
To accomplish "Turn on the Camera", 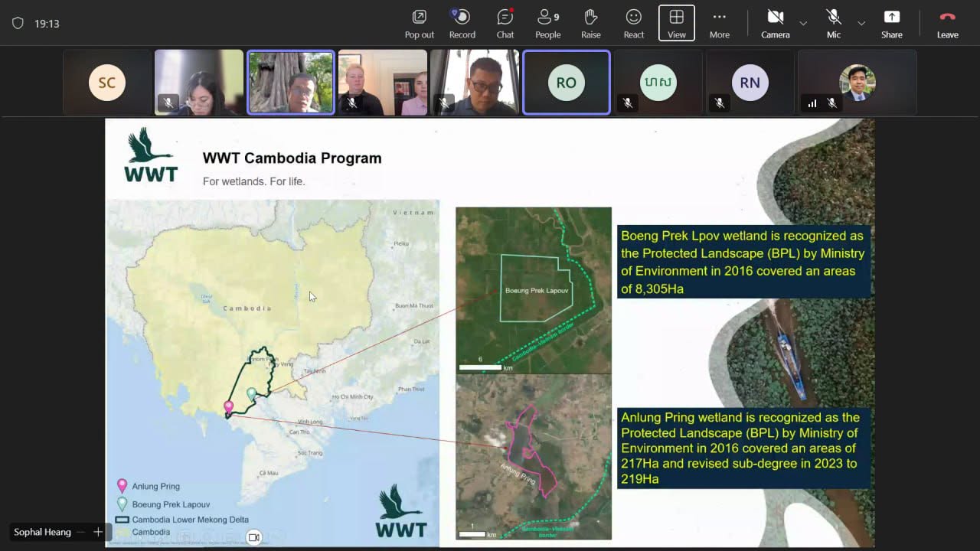I will 775,24.
